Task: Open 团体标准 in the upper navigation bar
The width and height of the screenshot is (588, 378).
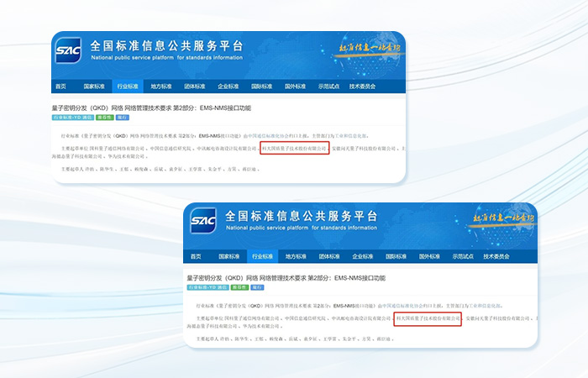Action: pyautogui.click(x=195, y=87)
